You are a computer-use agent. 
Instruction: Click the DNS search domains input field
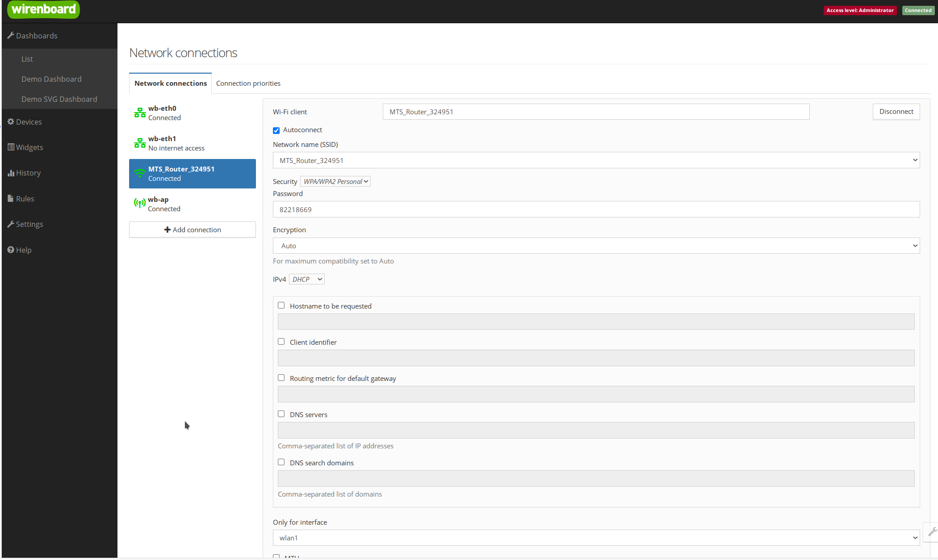(x=596, y=478)
